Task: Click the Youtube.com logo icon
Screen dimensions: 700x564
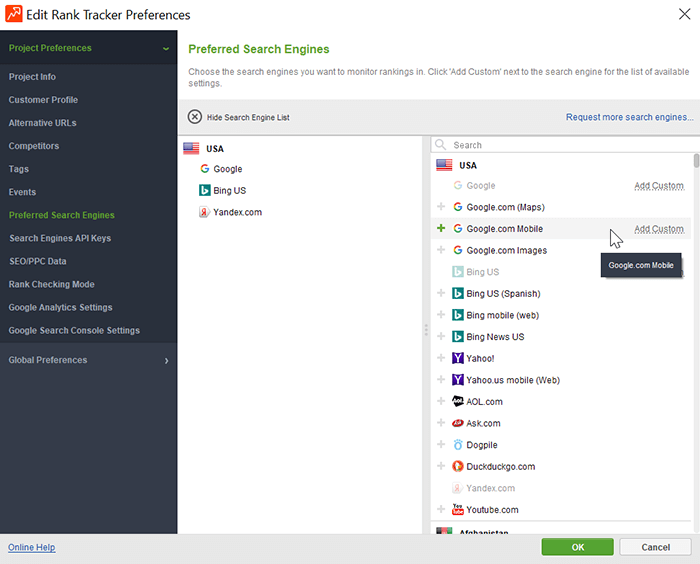Action: tap(458, 509)
